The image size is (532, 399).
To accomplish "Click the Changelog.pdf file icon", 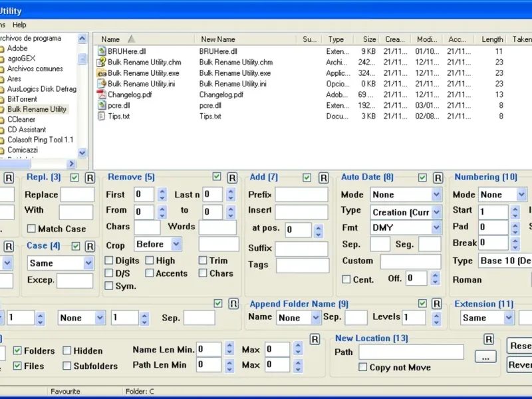I will point(102,94).
